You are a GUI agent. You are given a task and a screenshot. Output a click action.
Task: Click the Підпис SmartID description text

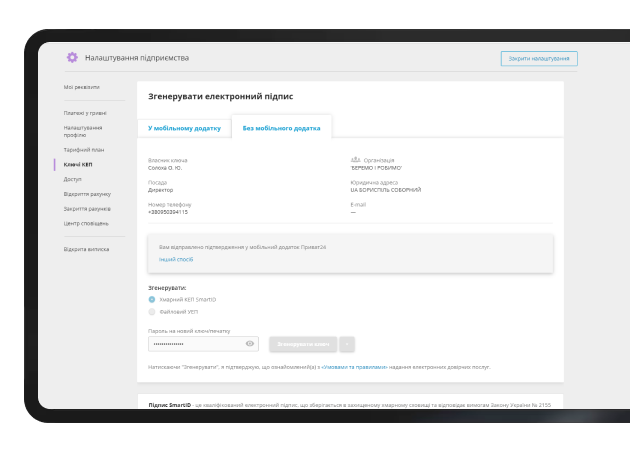(x=350, y=405)
